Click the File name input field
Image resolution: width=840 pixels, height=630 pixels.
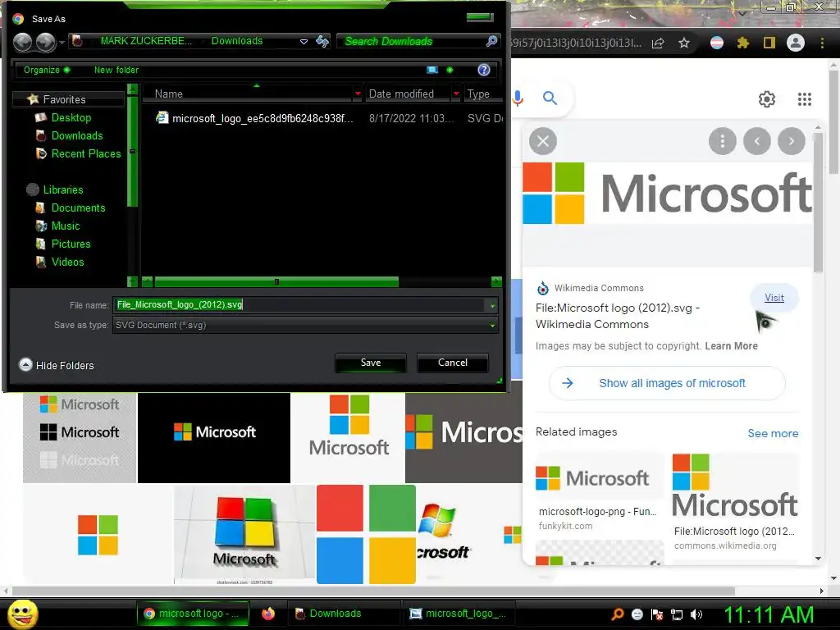[299, 305]
